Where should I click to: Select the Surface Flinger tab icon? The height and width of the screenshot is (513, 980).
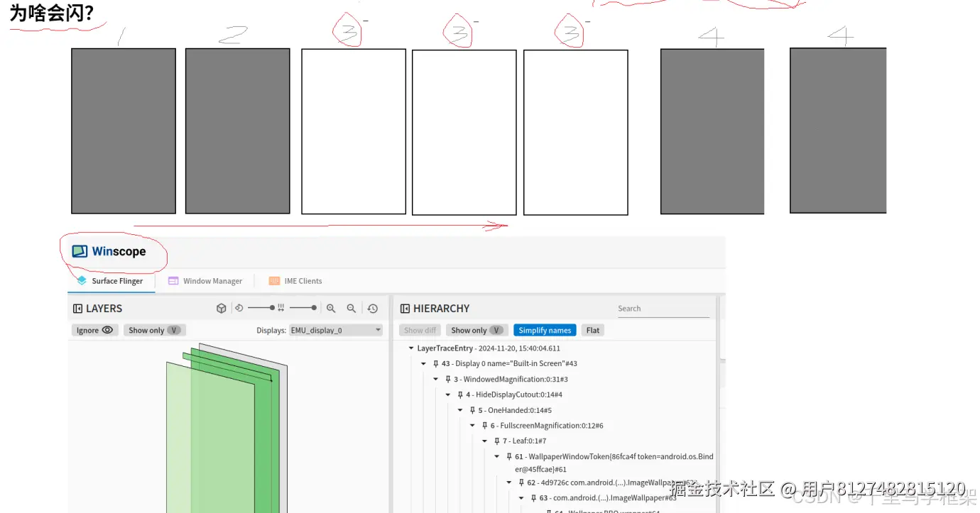pos(83,281)
